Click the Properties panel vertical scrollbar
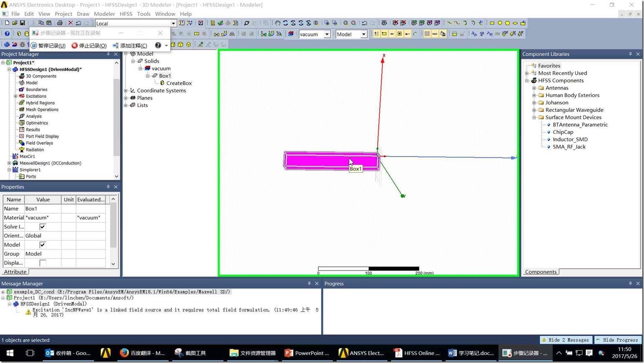 113,231
